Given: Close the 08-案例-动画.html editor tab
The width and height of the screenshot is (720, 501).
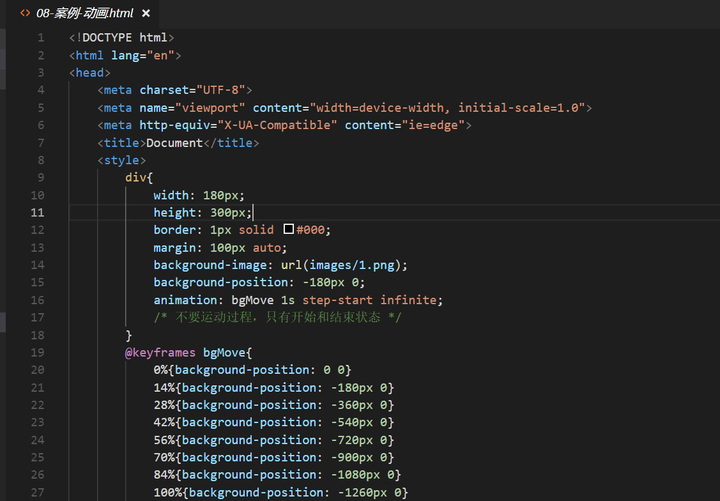Looking at the screenshot, I should [145, 13].
